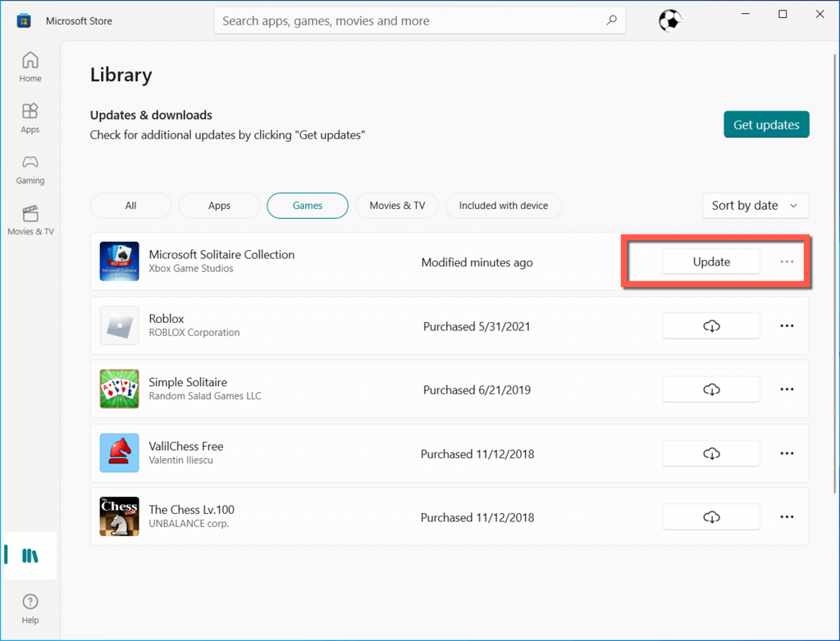Open The Chess Lv.100 app thumbnail

[x=119, y=517]
